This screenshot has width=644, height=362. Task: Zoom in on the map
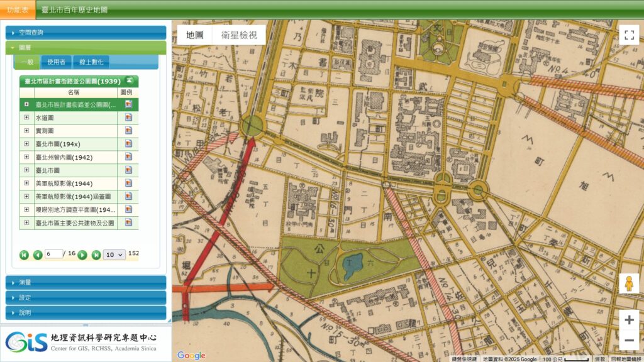point(629,320)
